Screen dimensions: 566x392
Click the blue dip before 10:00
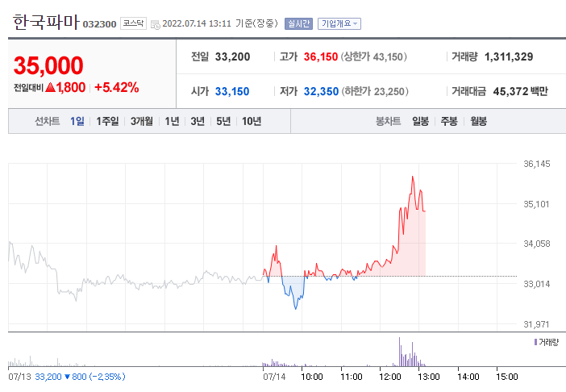[x=296, y=308]
